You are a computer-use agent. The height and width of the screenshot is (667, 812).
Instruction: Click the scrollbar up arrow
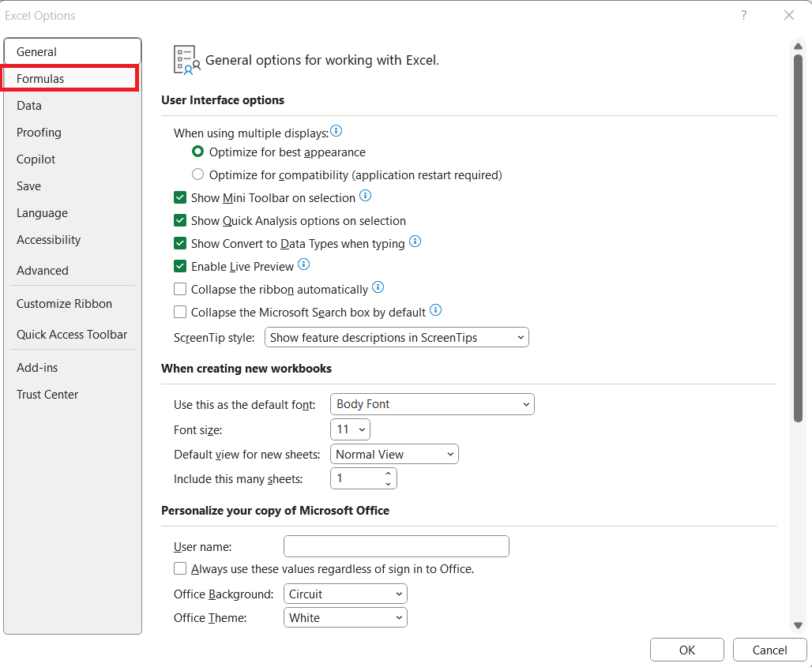pos(798,46)
